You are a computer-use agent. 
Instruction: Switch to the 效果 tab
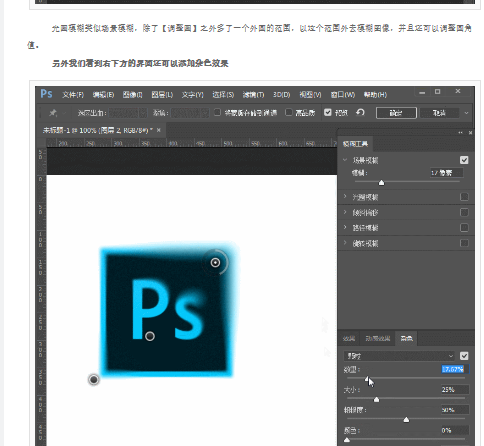click(x=349, y=338)
